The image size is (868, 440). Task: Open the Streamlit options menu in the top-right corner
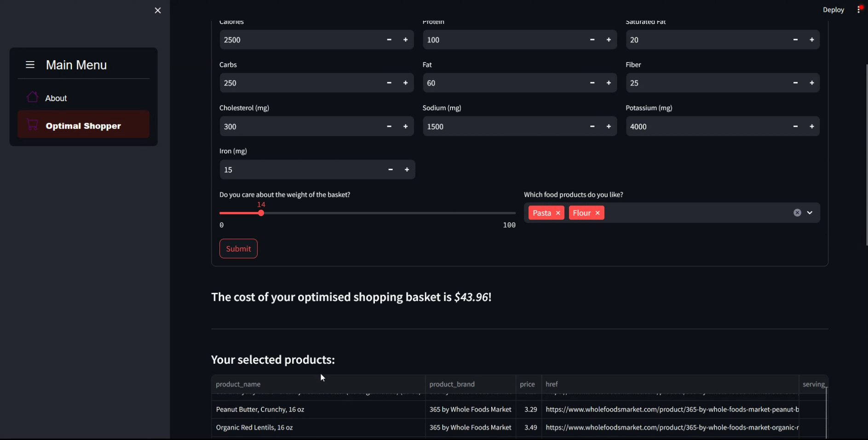coord(859,9)
